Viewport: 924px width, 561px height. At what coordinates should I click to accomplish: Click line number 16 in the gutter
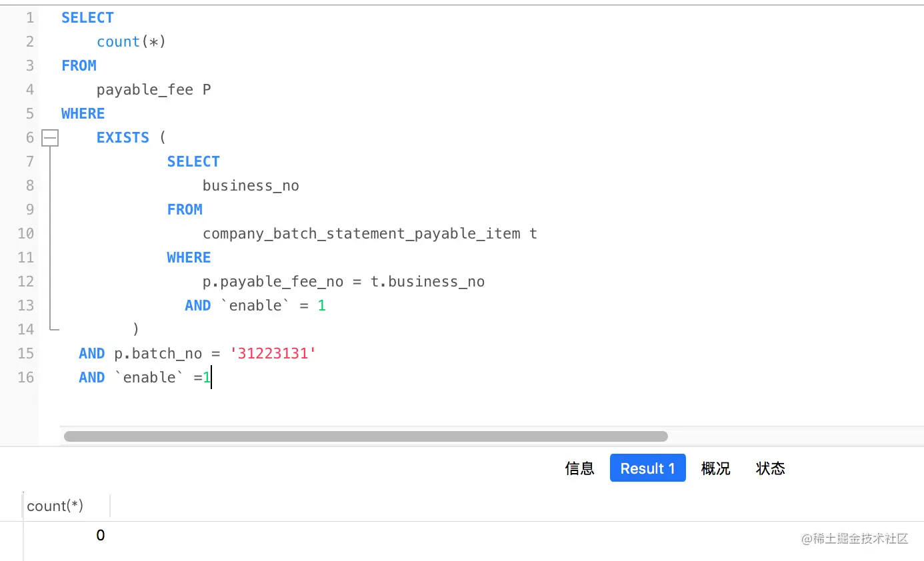(25, 377)
